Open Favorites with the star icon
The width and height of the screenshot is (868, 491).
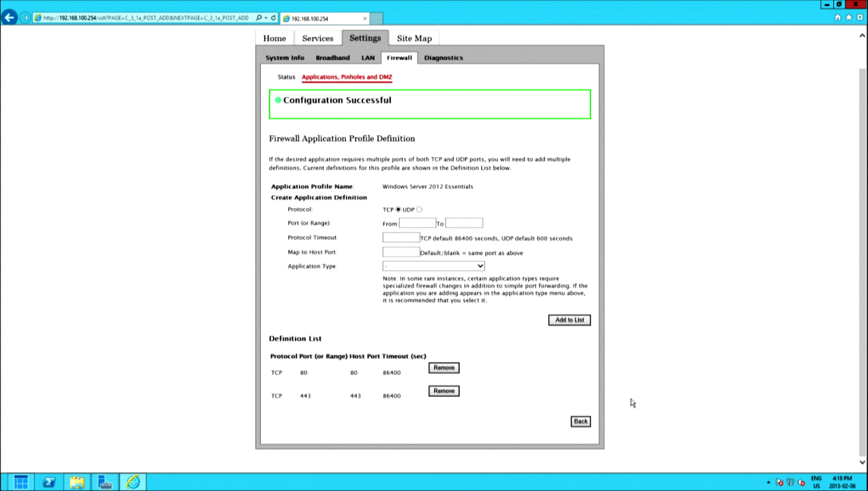pyautogui.click(x=848, y=18)
